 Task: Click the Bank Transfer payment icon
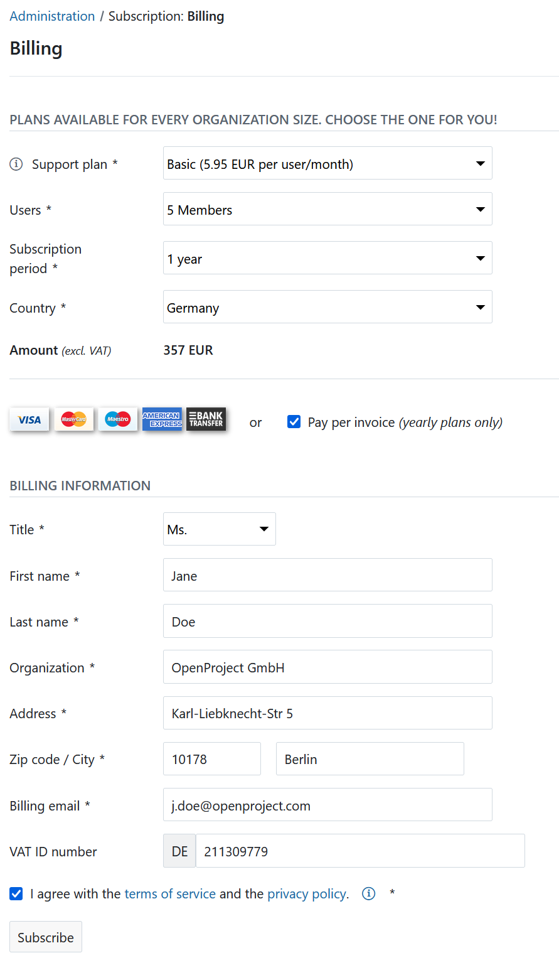tap(206, 419)
